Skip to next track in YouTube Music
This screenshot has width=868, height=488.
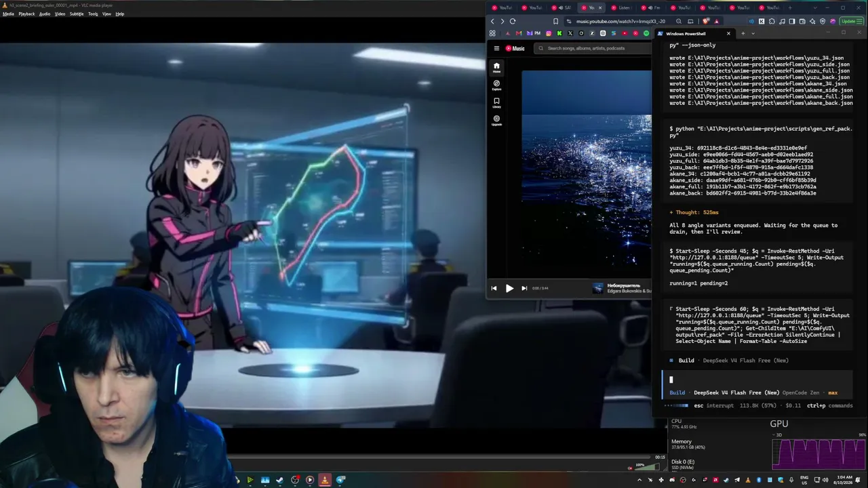(x=524, y=288)
